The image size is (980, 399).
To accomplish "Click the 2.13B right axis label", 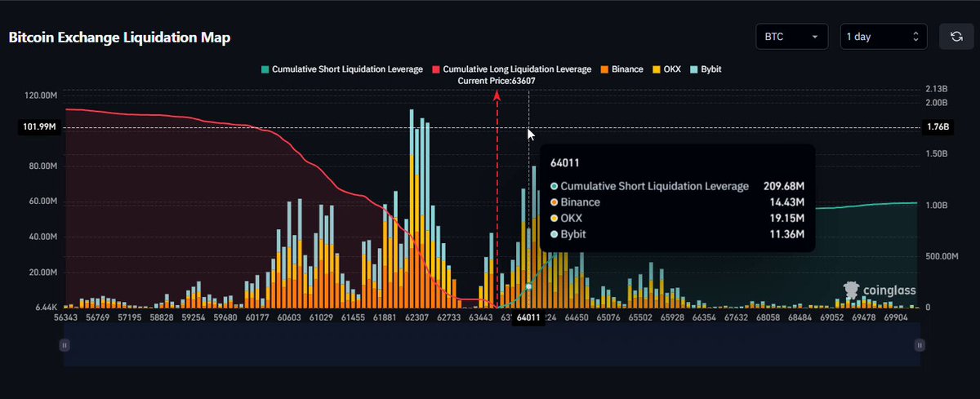I will coord(937,88).
